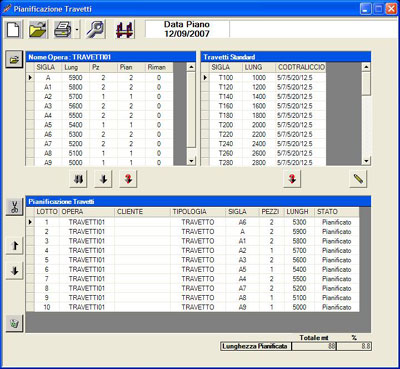
Task: Click the red lattice girder toolbar icon
Action: click(x=124, y=30)
